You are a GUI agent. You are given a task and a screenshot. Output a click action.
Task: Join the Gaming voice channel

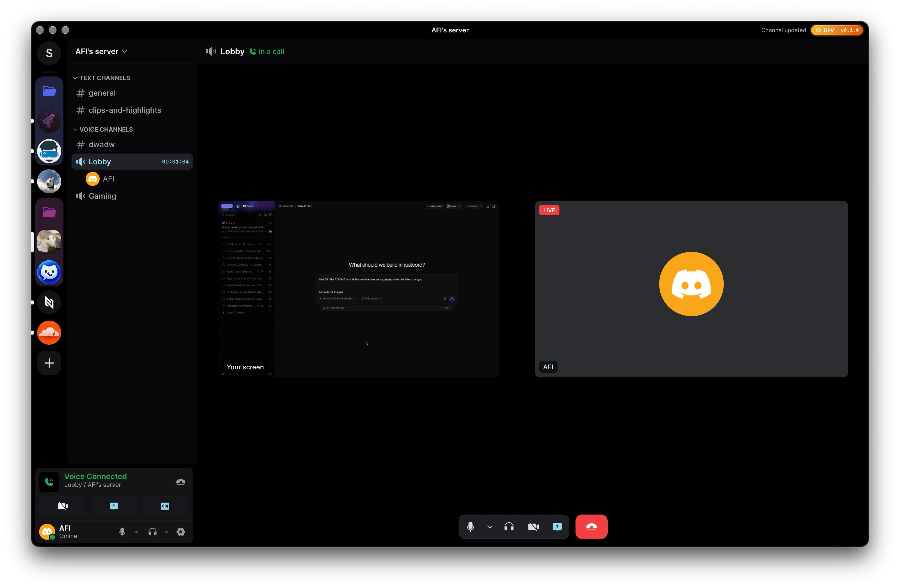pos(132,196)
